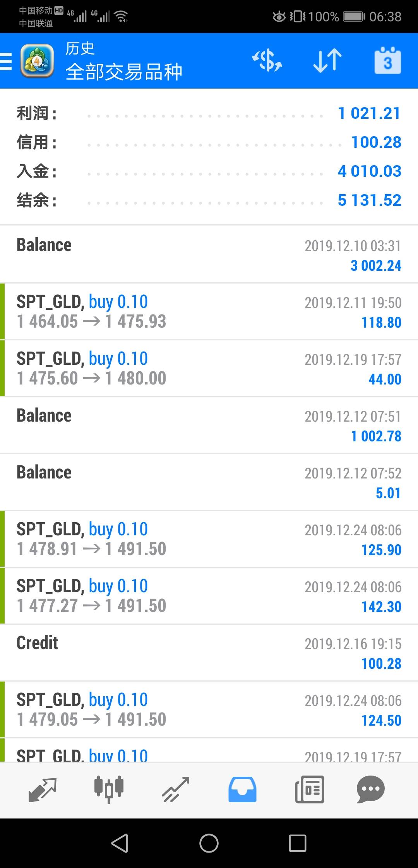418x868 pixels.
Task: Open the Balance entry of 5.01
Action: click(209, 482)
